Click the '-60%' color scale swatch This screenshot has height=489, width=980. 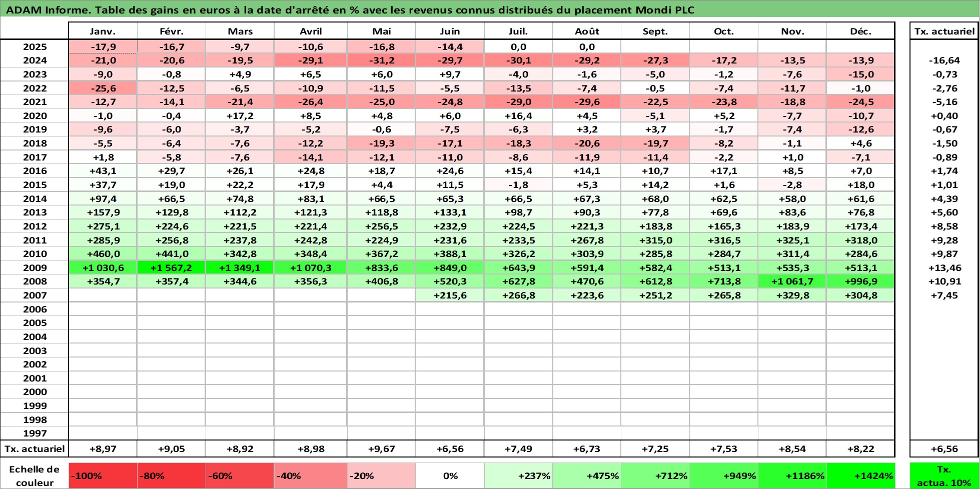pos(240,475)
